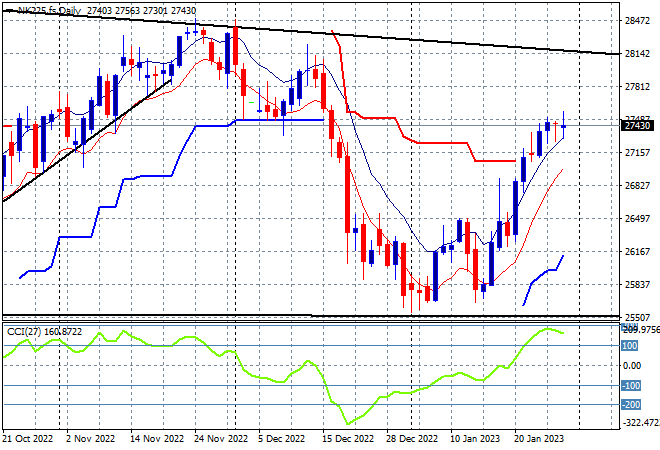Click the 5 Dec 2022 date label
This screenshot has height=450, width=660.
point(281,439)
